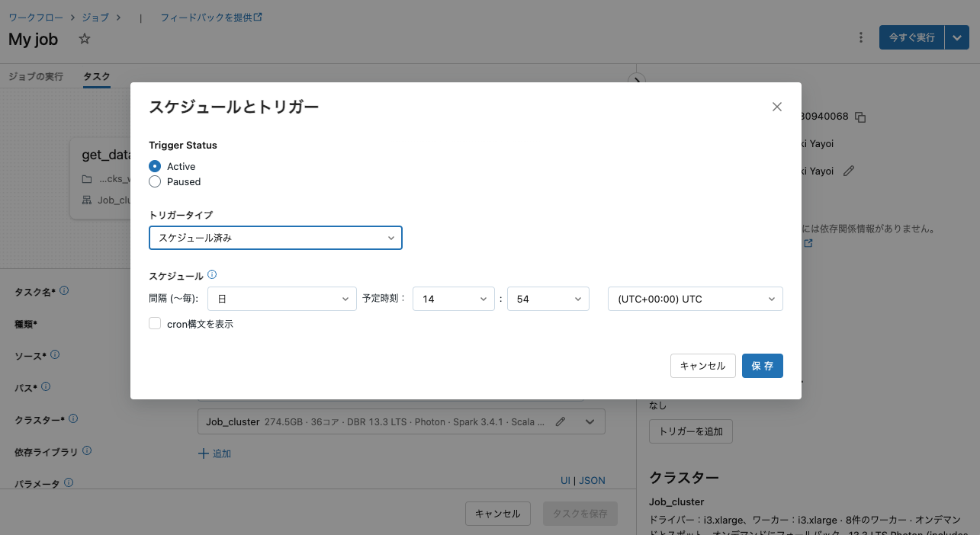Open the スケジュール info tooltip icon
Image resolution: width=980 pixels, height=535 pixels.
click(211, 274)
